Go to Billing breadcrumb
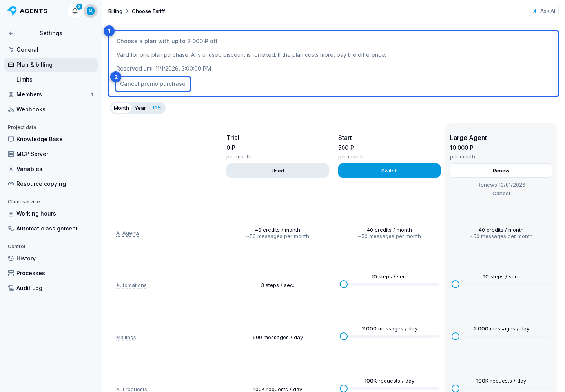This screenshot has width=565, height=392. 115,11
